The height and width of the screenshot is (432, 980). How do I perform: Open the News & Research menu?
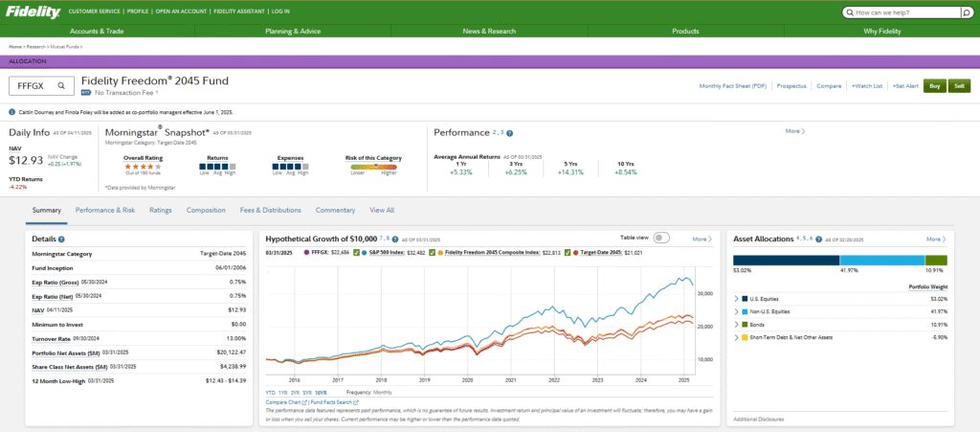click(489, 31)
